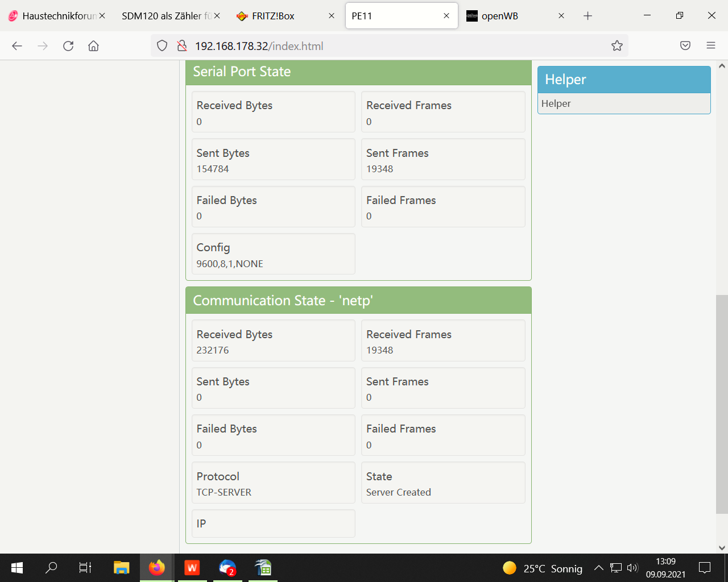Click the Serial Port Received Bytes label

pyautogui.click(x=234, y=106)
